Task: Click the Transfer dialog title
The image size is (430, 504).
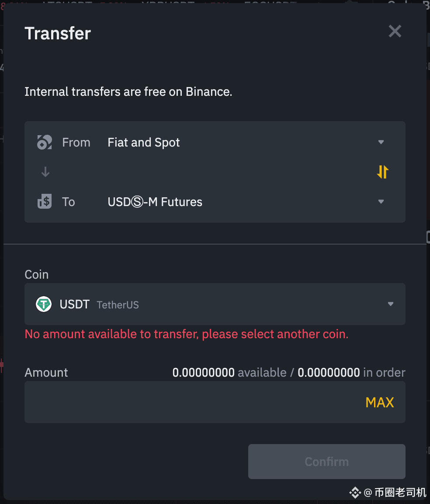Action: (58, 33)
